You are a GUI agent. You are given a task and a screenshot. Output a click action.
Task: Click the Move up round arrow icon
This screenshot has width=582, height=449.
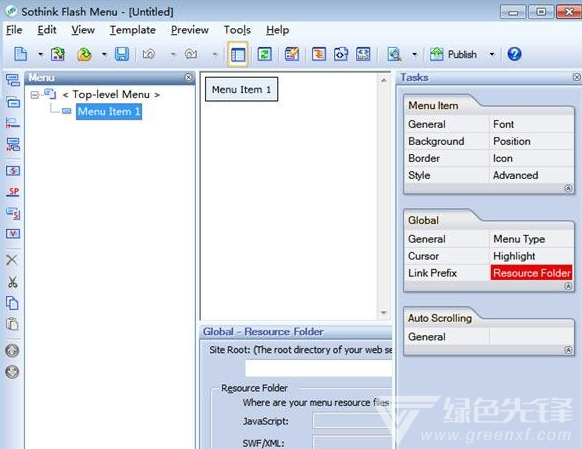pyautogui.click(x=12, y=350)
